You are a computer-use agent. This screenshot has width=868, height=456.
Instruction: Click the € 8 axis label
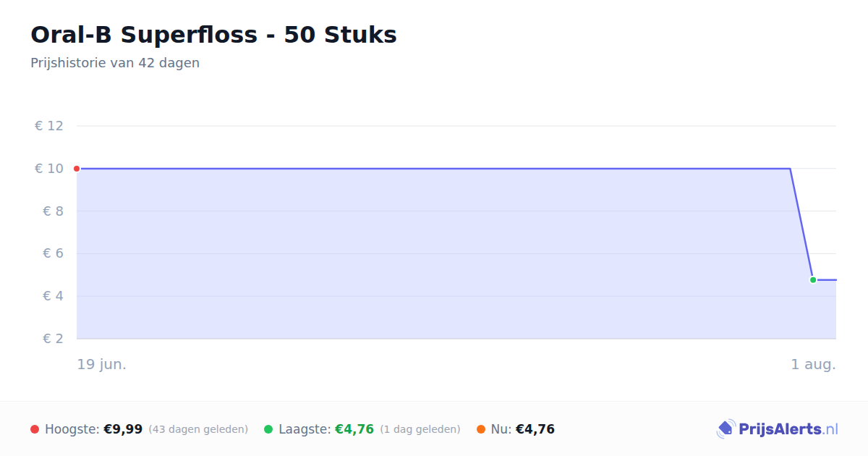pyautogui.click(x=53, y=211)
